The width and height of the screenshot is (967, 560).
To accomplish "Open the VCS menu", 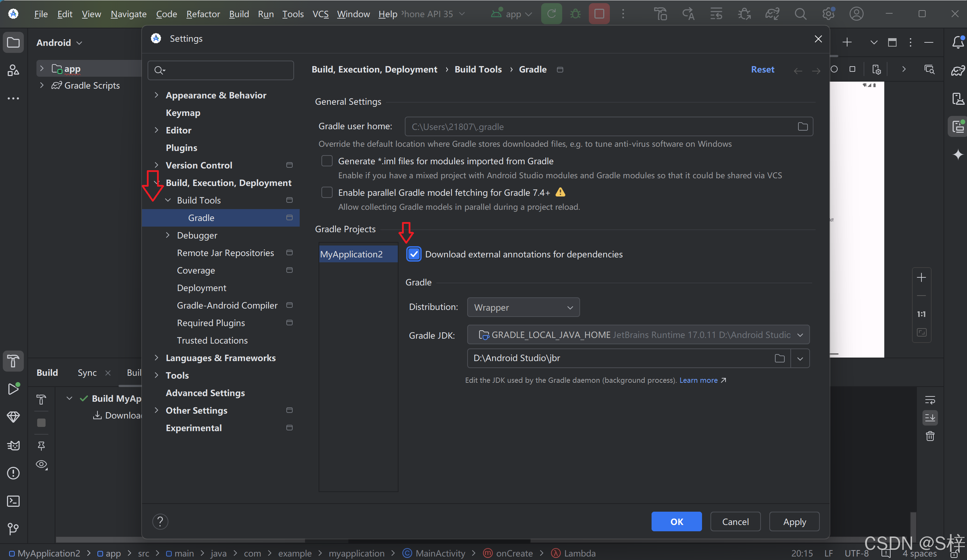I will (320, 14).
